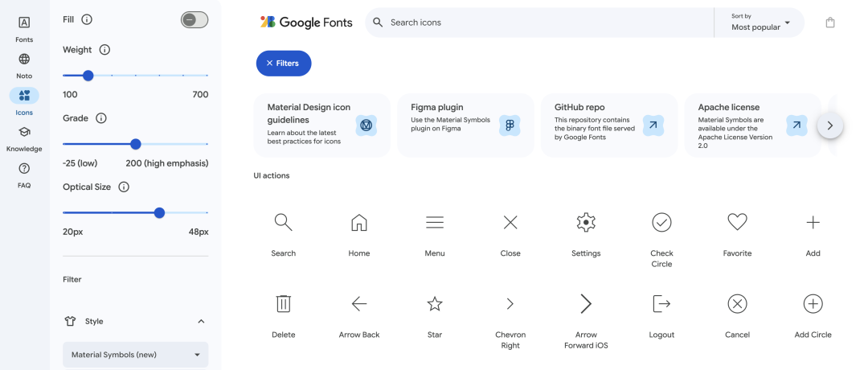Select the Star icon tile
Viewport: 868px width, 370px height.
(435, 316)
